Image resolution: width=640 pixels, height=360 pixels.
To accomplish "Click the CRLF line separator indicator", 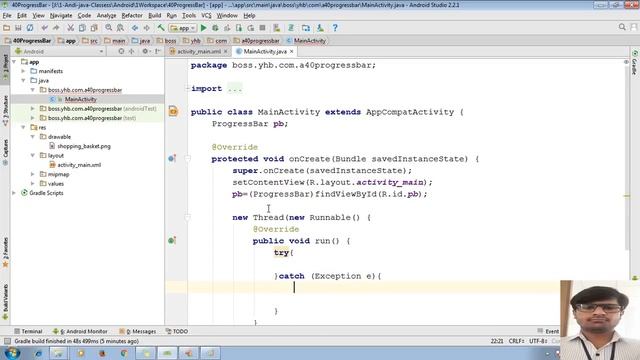I will (x=517, y=341).
